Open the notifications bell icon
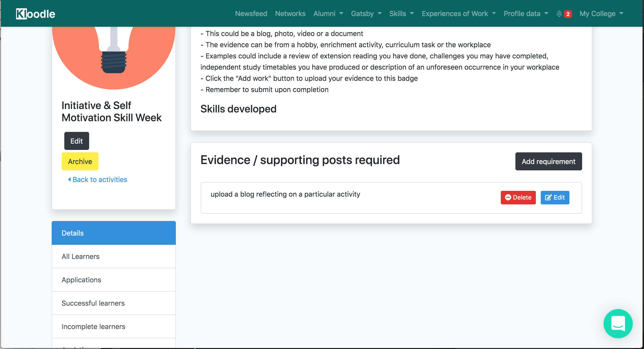The image size is (644, 349). click(x=559, y=13)
